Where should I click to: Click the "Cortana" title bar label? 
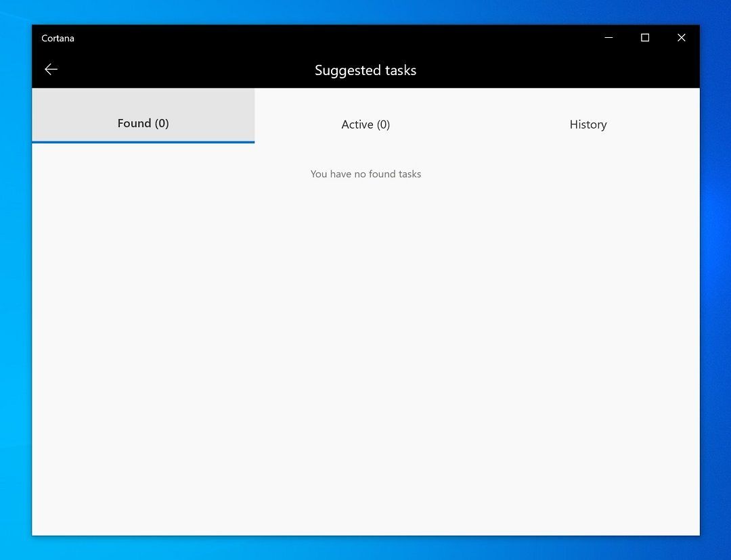pyautogui.click(x=58, y=39)
